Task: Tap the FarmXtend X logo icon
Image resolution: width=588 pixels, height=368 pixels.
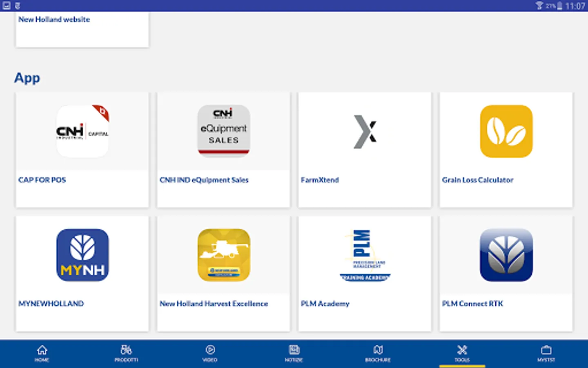Action: coord(365,131)
